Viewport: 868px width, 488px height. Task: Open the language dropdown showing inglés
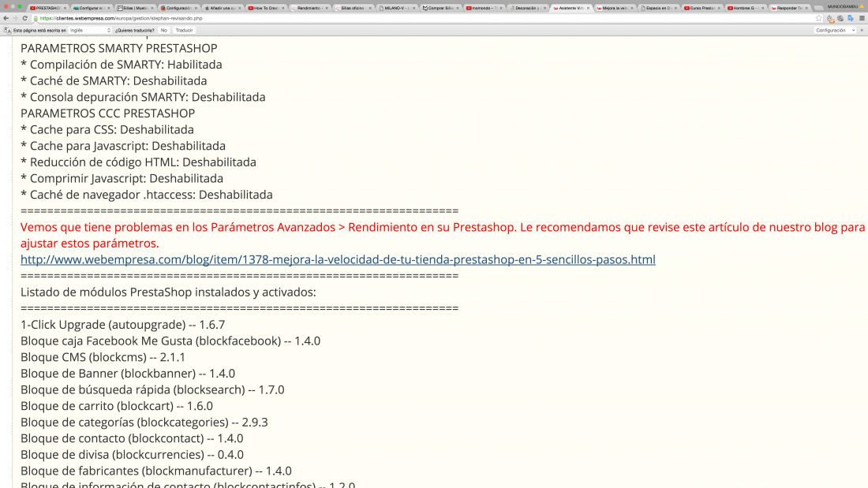90,31
